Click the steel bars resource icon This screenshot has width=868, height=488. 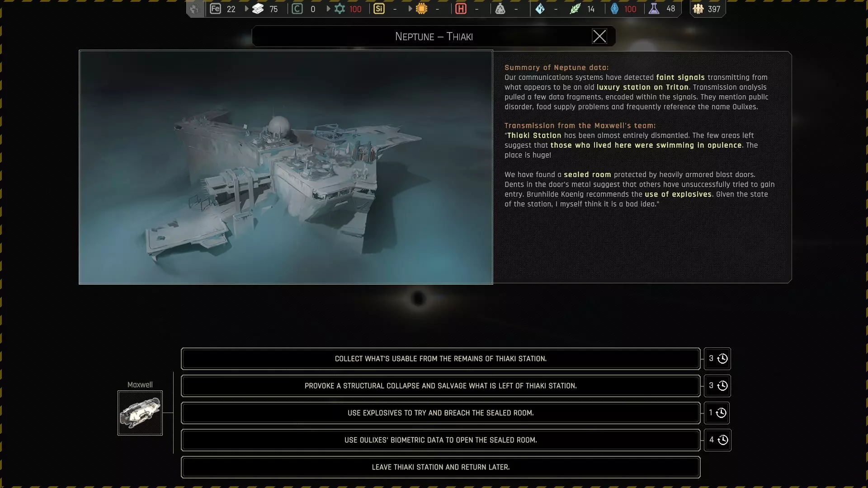pos(258,9)
